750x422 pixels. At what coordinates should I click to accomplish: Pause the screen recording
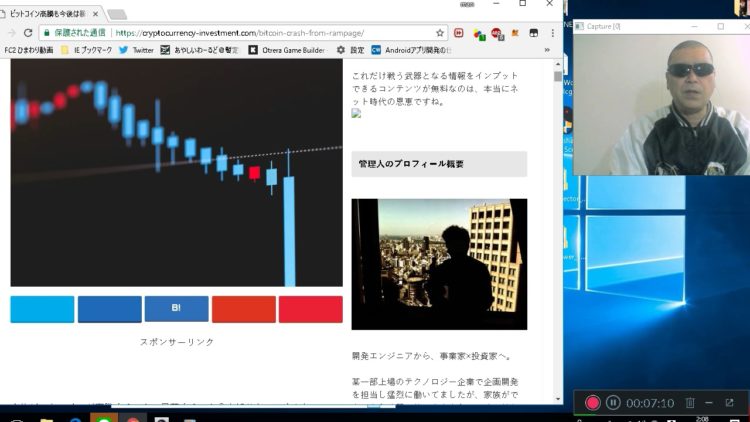613,402
